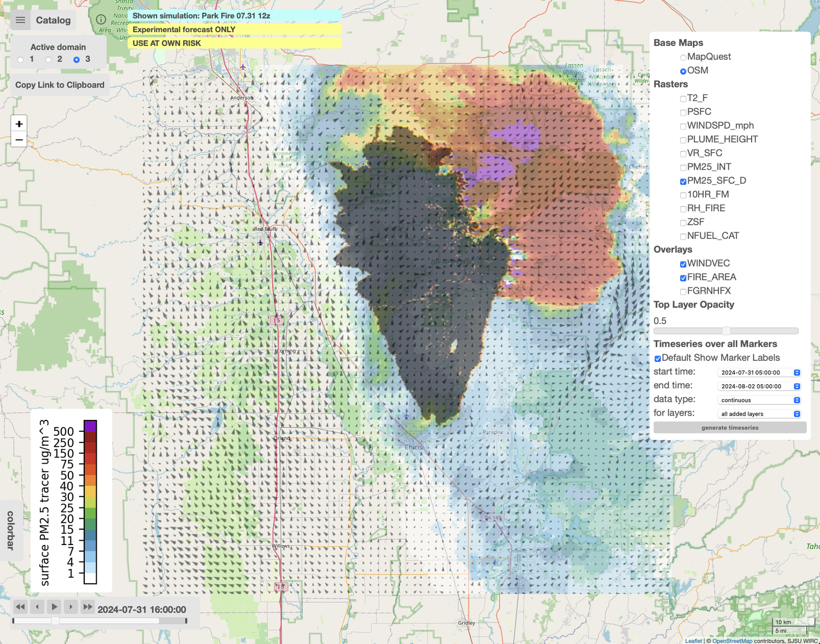The width and height of the screenshot is (820, 644).
Task: Open the data type dropdown
Action: coord(759,400)
